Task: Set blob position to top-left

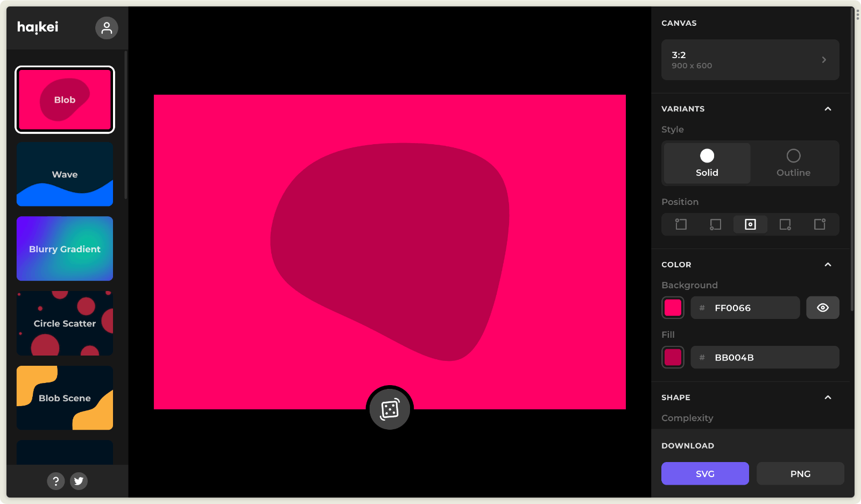Action: (x=681, y=224)
